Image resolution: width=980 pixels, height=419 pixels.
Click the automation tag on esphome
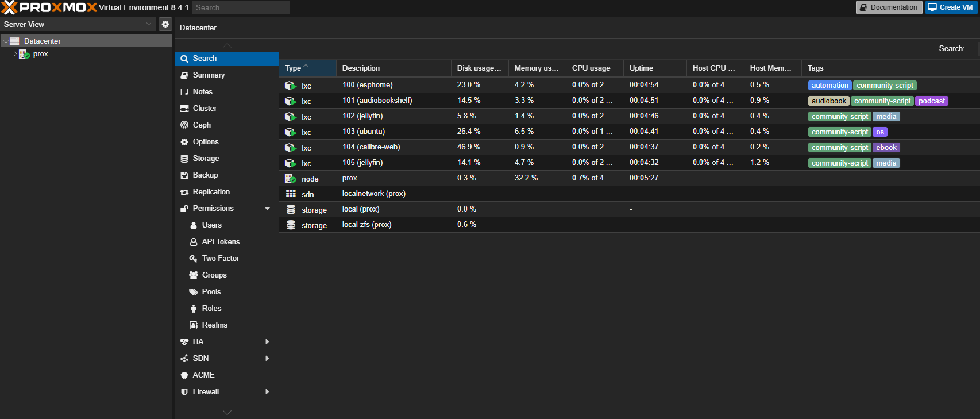pos(830,85)
